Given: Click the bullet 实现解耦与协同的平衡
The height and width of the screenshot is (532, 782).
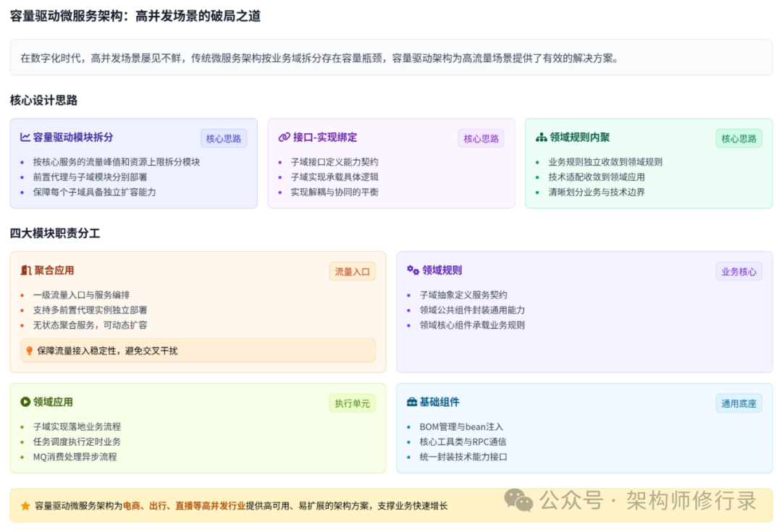Looking at the screenshot, I should [x=334, y=192].
